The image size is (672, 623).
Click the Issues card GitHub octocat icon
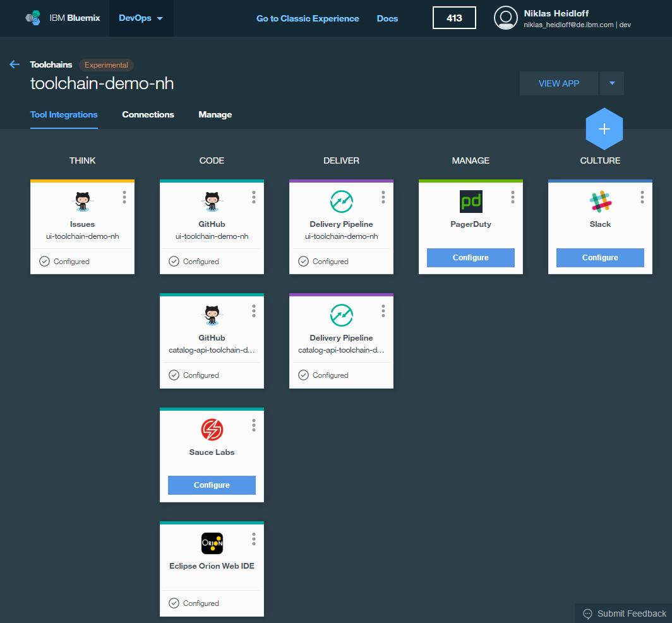tap(82, 202)
